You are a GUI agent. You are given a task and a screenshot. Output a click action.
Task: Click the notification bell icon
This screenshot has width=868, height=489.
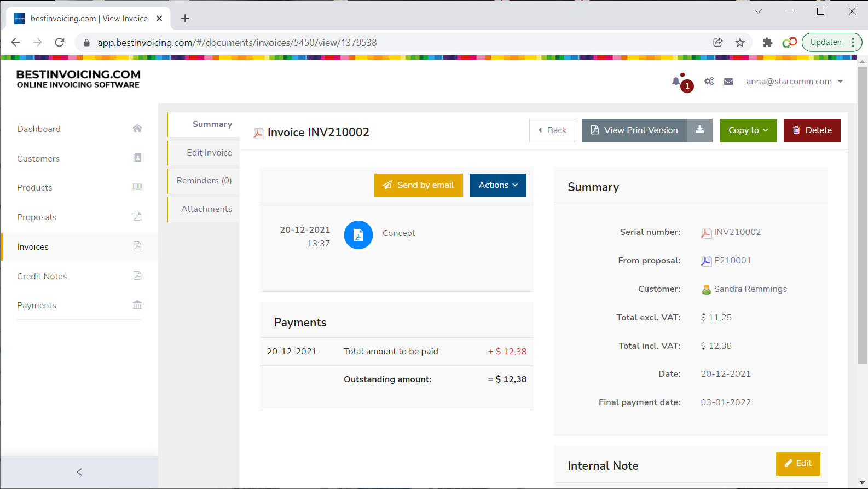point(676,82)
